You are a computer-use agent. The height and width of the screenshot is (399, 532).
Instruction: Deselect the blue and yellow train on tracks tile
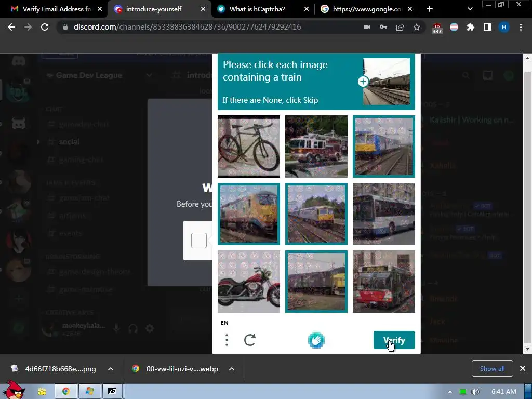click(x=384, y=146)
